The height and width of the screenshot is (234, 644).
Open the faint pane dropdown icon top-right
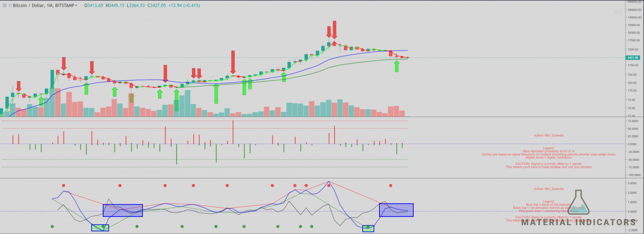615,13
